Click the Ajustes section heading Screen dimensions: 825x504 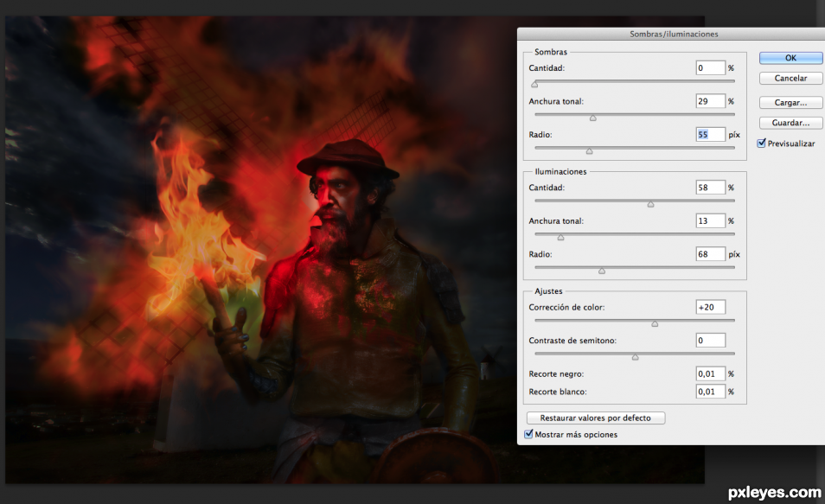[x=548, y=291]
